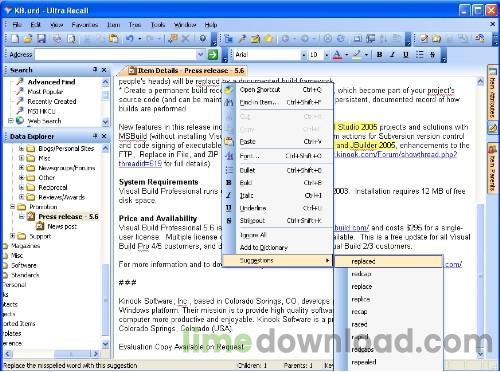Click the Press release 5.6 item icon
This screenshot has width=500, height=372.
click(31, 216)
